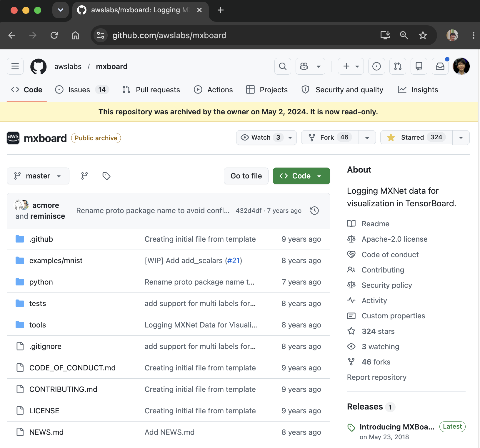Switch to the Issues tab

click(82, 90)
